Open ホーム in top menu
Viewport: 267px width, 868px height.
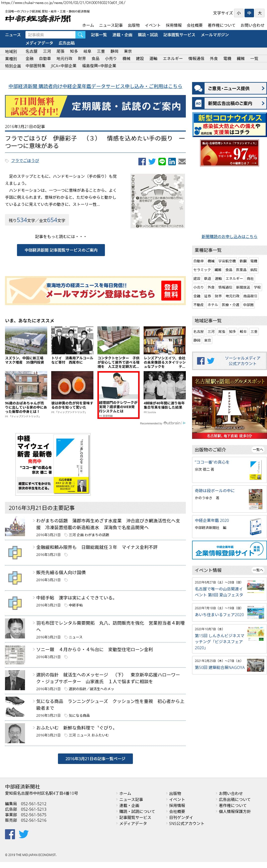(88, 25)
